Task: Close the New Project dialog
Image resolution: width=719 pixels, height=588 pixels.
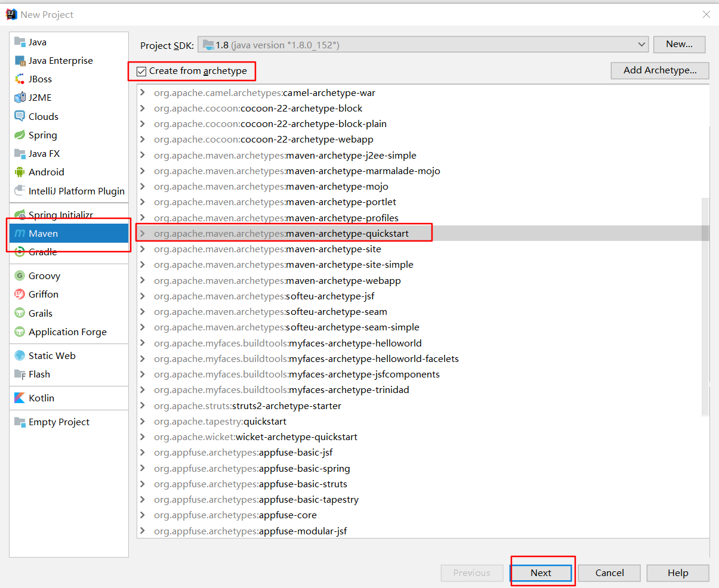Action: pyautogui.click(x=706, y=14)
